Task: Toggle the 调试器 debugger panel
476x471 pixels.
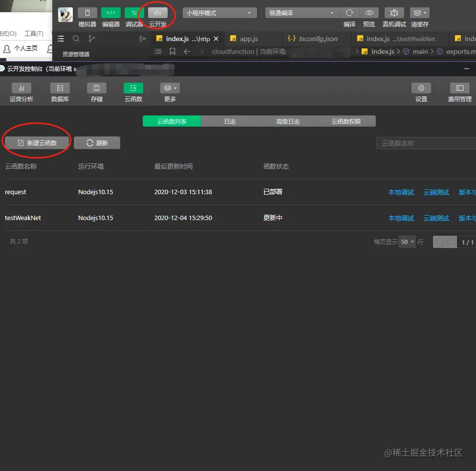Action: tap(134, 13)
